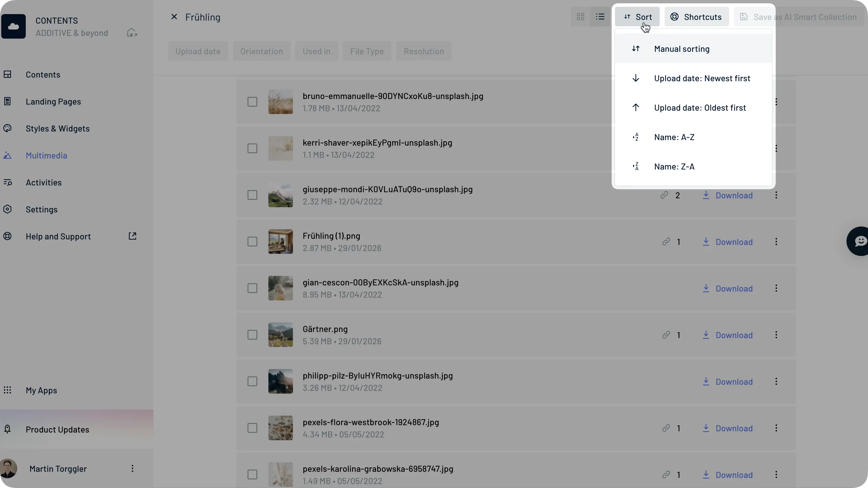Open the Resolution filter
Viewport: 868px width, 488px height.
coord(424,51)
